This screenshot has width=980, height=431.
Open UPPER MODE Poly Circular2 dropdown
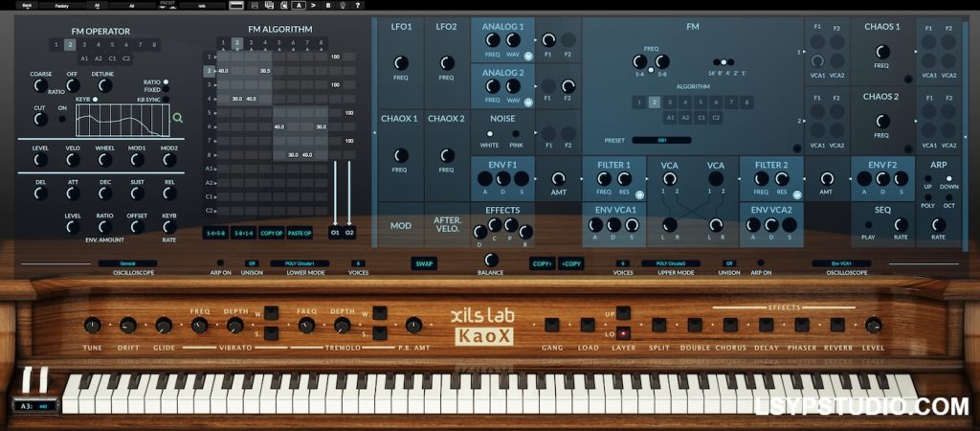[x=671, y=263]
